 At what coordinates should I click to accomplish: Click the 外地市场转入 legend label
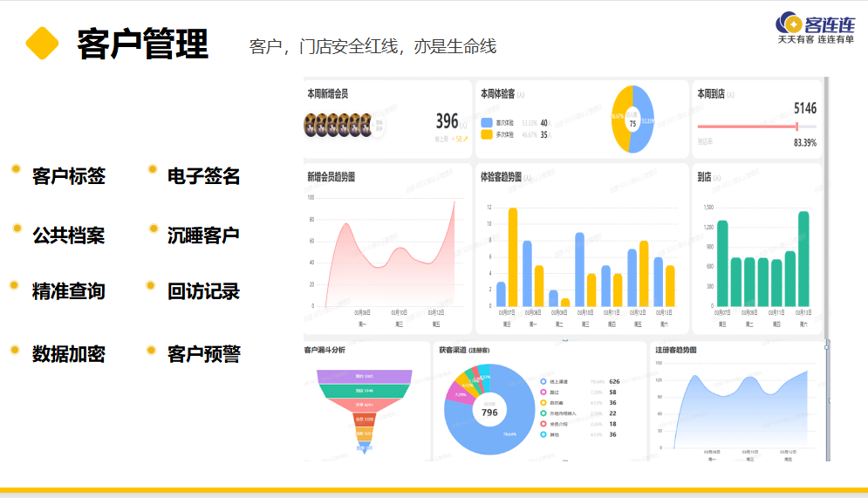(x=563, y=413)
